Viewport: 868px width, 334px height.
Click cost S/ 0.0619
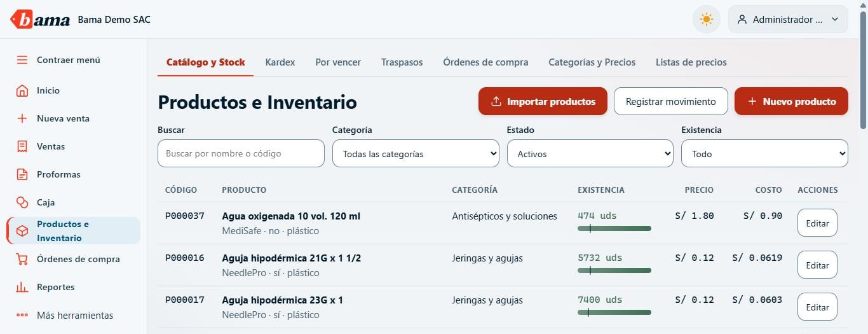pos(757,258)
